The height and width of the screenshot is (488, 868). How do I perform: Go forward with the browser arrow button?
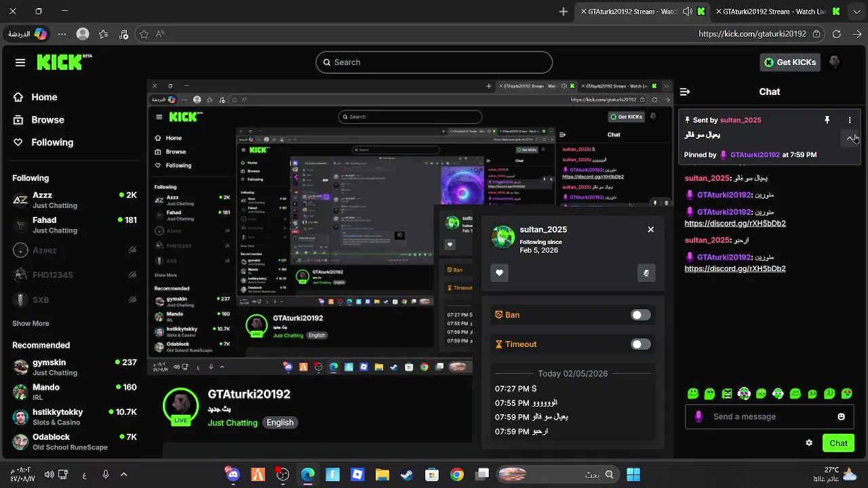pyautogui.click(x=857, y=34)
